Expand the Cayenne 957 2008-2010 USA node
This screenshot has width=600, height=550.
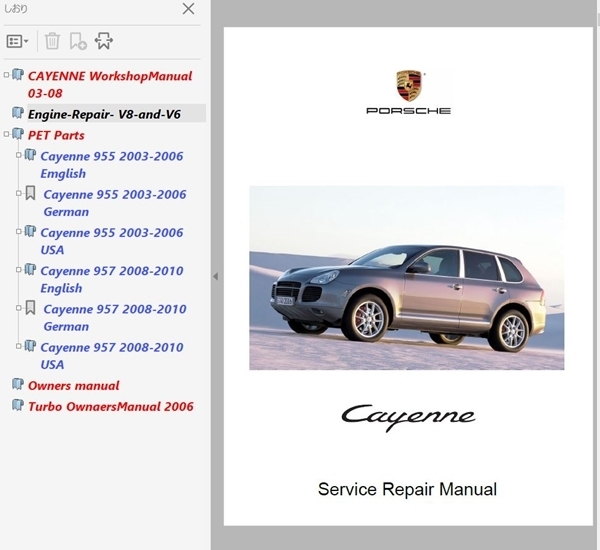(18, 346)
